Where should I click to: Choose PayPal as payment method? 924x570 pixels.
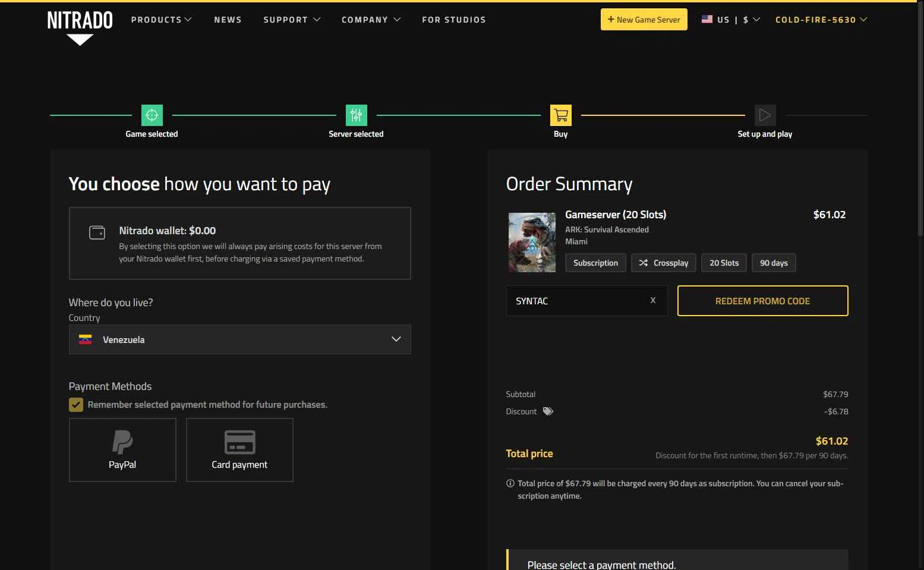pos(122,450)
